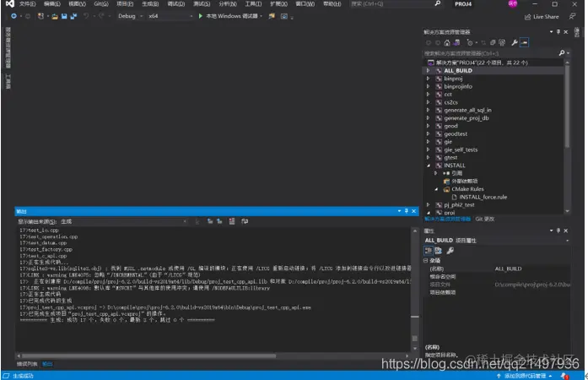Toggle the preview selected items icon
This screenshot has width=588, height=380.
click(524, 43)
